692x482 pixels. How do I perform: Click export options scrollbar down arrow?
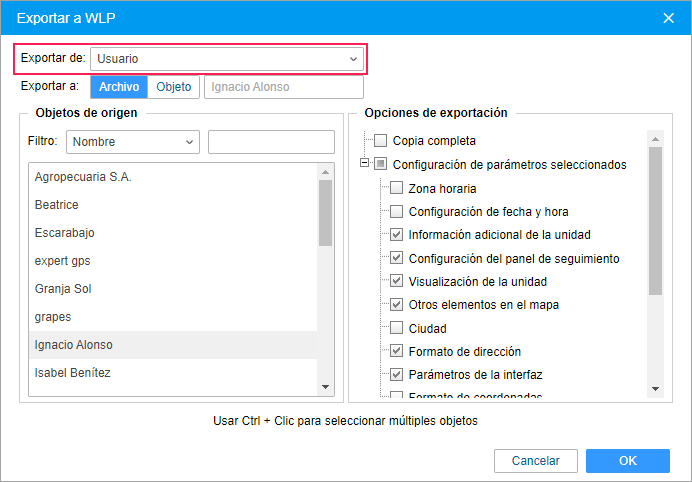click(655, 388)
